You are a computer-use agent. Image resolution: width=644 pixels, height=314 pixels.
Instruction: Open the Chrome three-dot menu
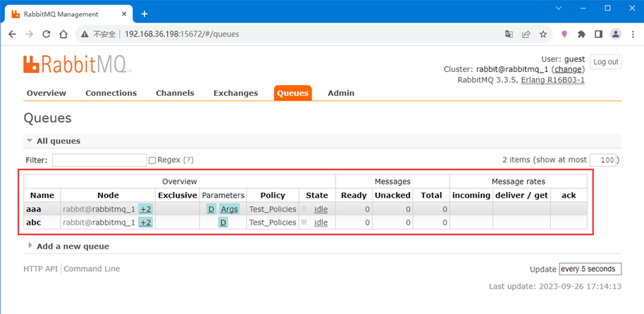pyautogui.click(x=633, y=34)
